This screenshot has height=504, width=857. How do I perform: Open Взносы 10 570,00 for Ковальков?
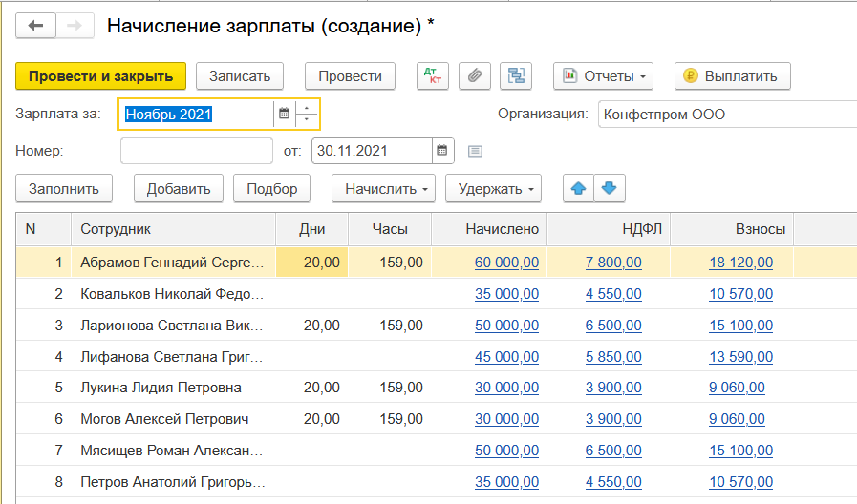740,294
